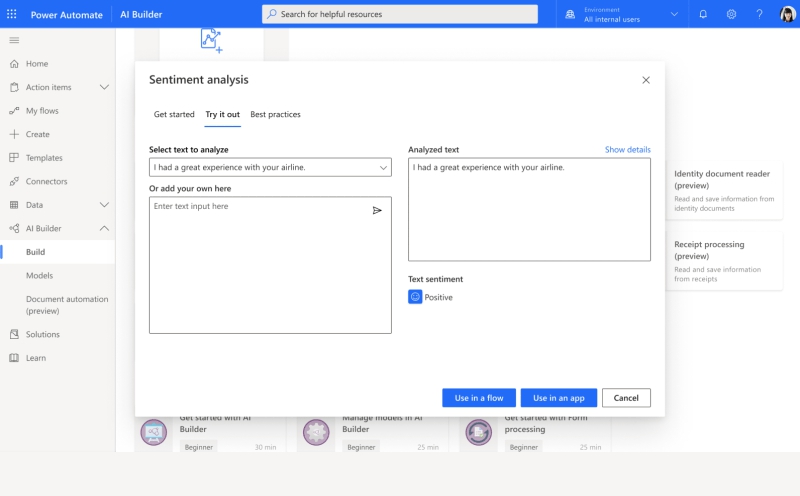
Task: Switch to the Best practices tab
Action: [276, 114]
